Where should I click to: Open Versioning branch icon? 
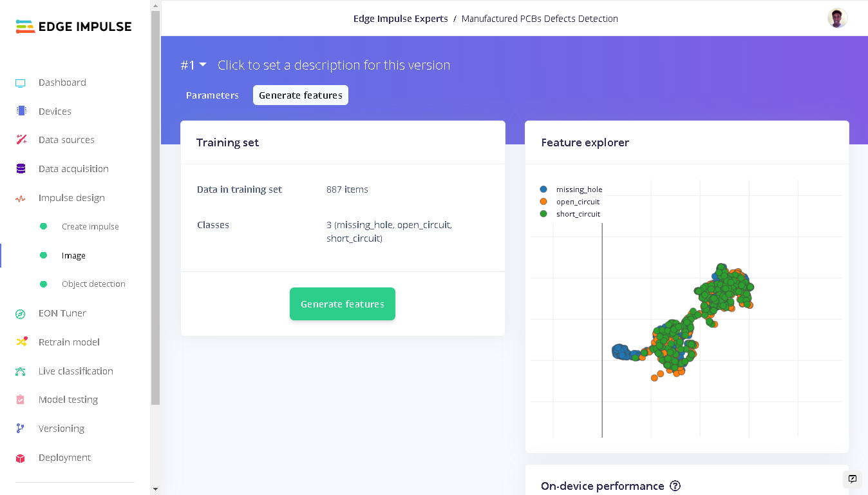tap(21, 429)
